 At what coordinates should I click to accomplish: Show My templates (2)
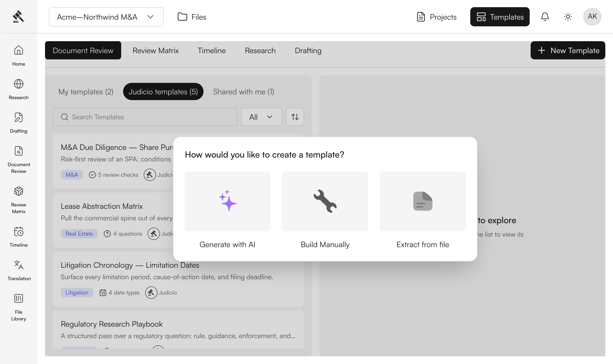click(86, 91)
